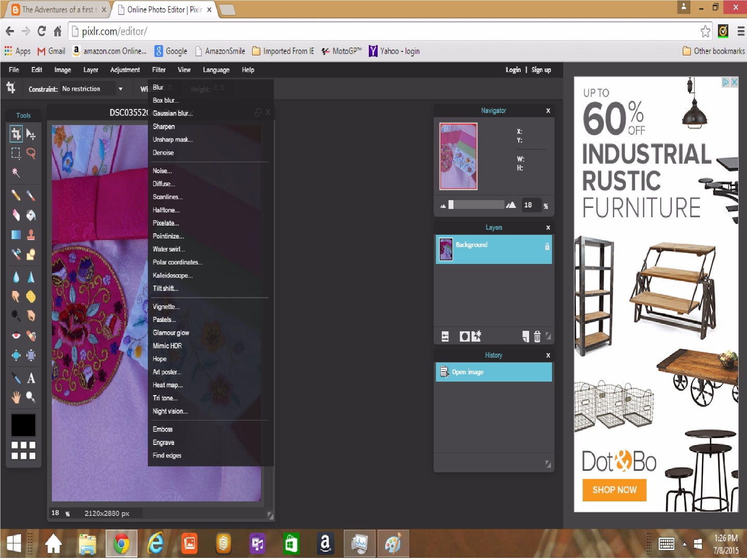Select the Hand pan tool
This screenshot has height=560, width=747.
click(16, 397)
